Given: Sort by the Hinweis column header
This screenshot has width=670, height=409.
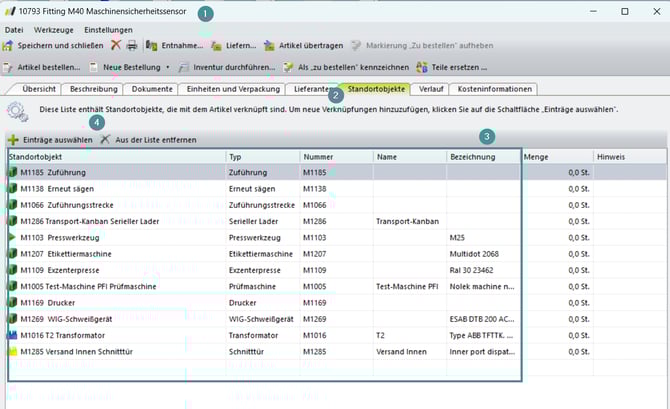Looking at the screenshot, I should 630,157.
